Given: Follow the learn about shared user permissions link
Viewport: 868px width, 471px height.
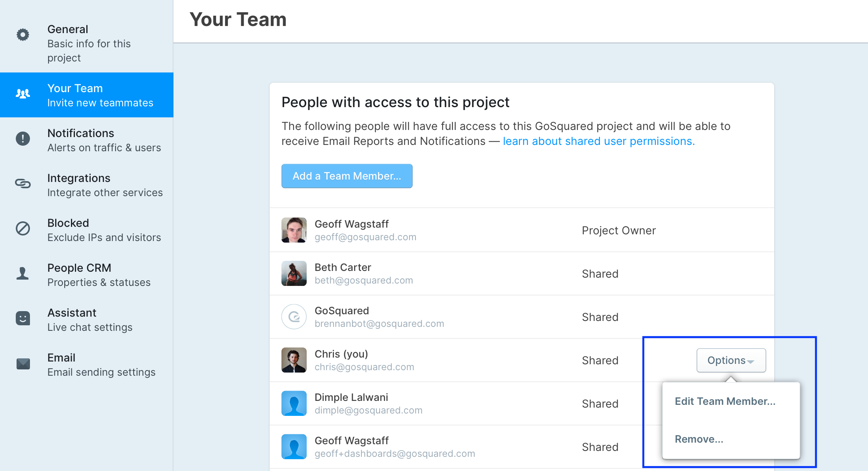Looking at the screenshot, I should 599,141.
